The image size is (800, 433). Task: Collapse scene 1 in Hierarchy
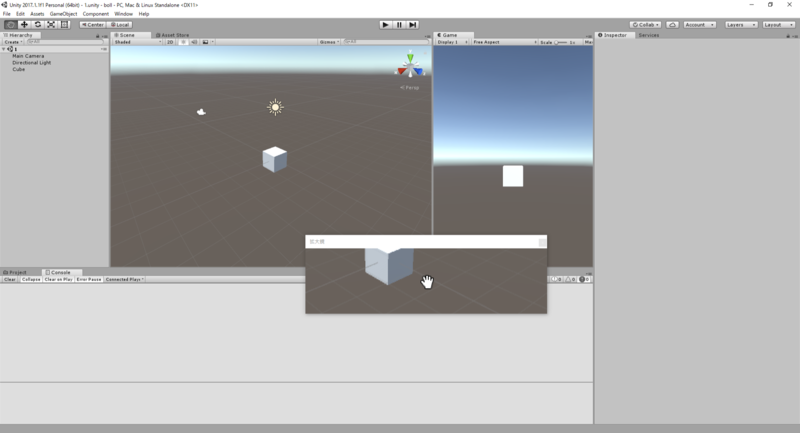(4, 49)
